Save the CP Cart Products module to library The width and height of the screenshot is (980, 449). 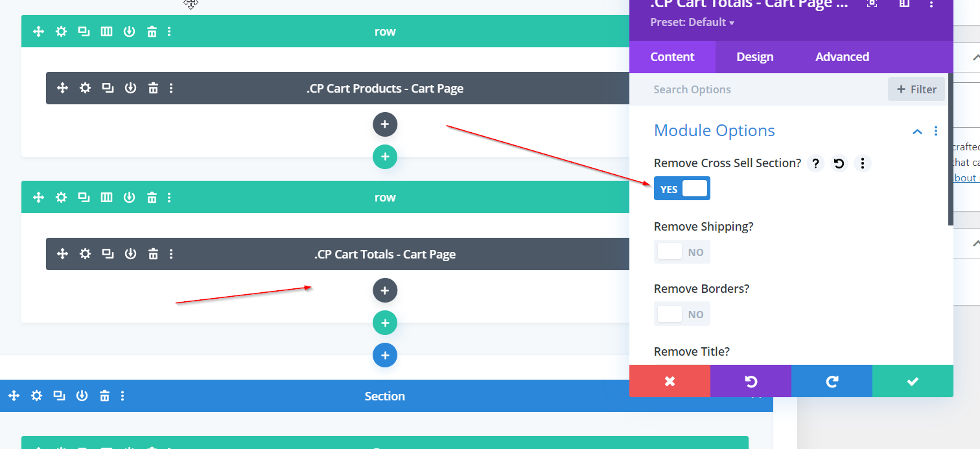point(130,88)
